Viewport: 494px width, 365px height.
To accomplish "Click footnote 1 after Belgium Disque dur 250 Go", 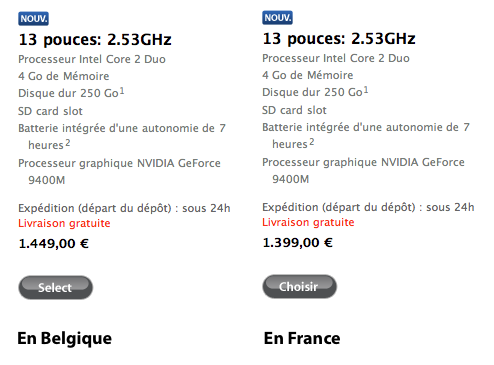I will 122,91.
